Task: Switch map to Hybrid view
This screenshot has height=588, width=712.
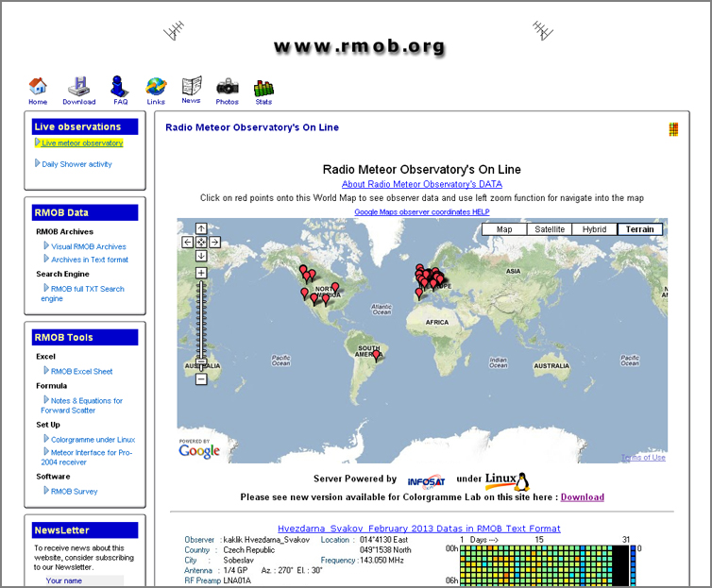Action: click(x=594, y=229)
